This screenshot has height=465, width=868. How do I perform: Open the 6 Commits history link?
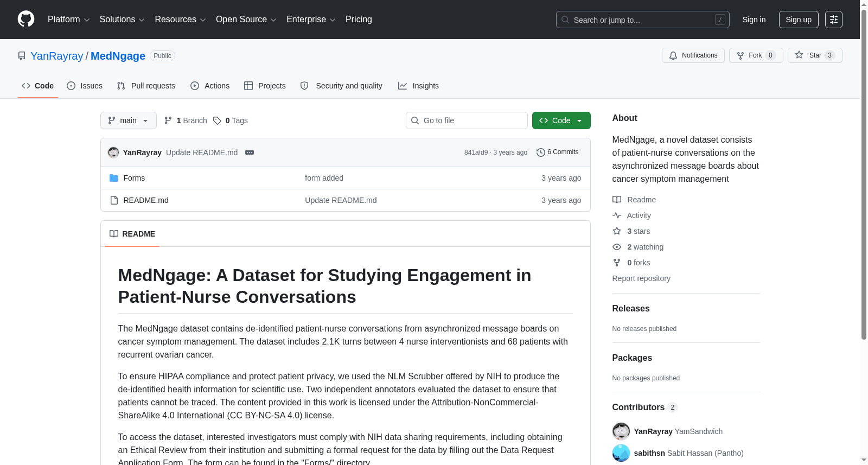pos(558,152)
